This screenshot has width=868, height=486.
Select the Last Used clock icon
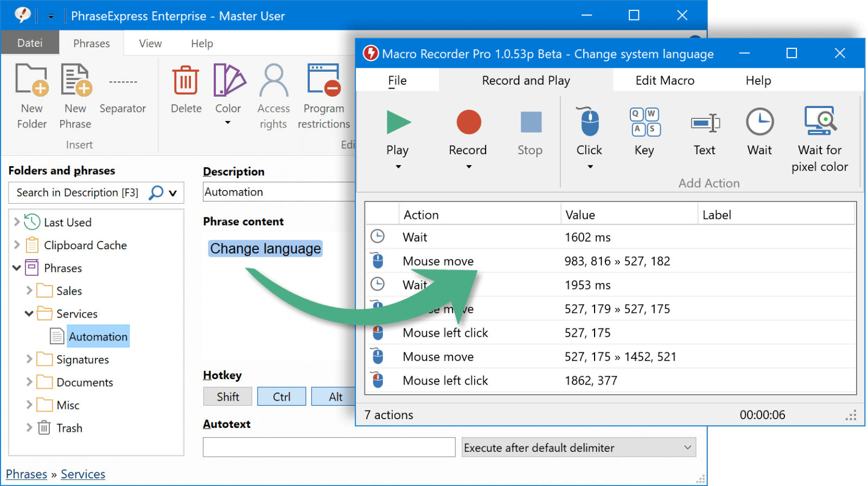click(x=32, y=222)
